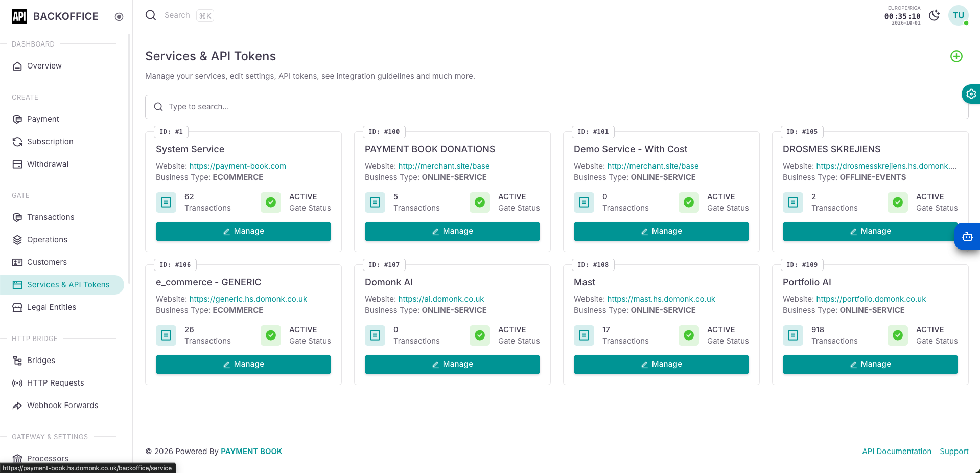Manage the Portfolio AI service
This screenshot has height=473, width=980.
[x=870, y=365]
